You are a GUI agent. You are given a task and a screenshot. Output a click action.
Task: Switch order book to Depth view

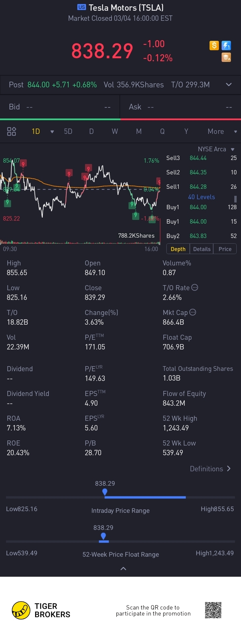pos(178,249)
